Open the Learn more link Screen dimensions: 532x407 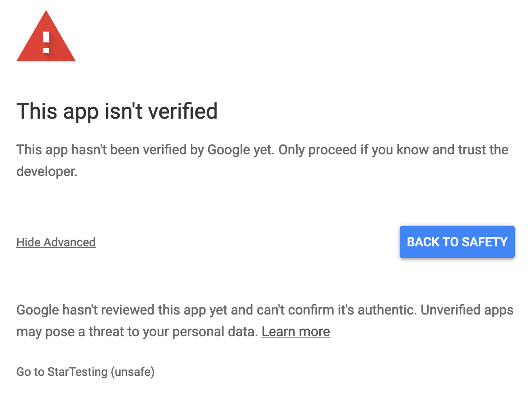pos(296,332)
